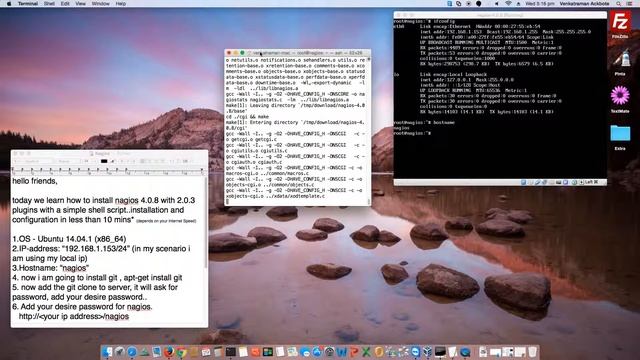Image resolution: width=640 pixels, height=360 pixels.
Task: Click volume speaker icon in menu bar
Action: coord(497,3)
